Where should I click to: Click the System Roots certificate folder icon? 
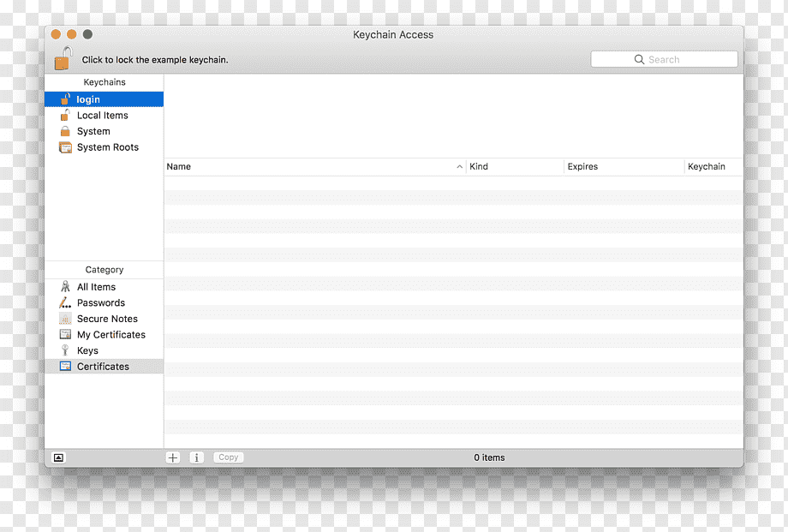65,147
